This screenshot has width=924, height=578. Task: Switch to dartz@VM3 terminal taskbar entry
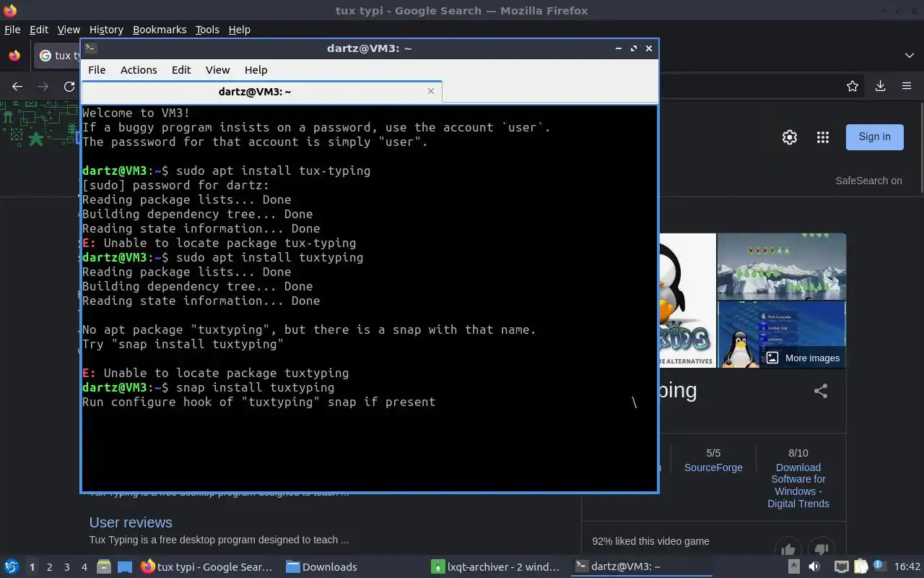pyautogui.click(x=641, y=567)
